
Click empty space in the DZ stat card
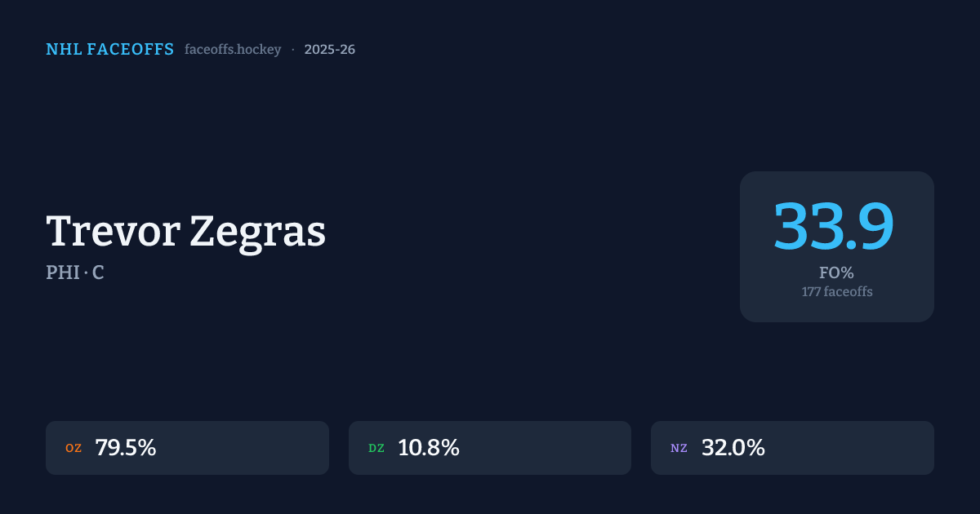[547, 448]
